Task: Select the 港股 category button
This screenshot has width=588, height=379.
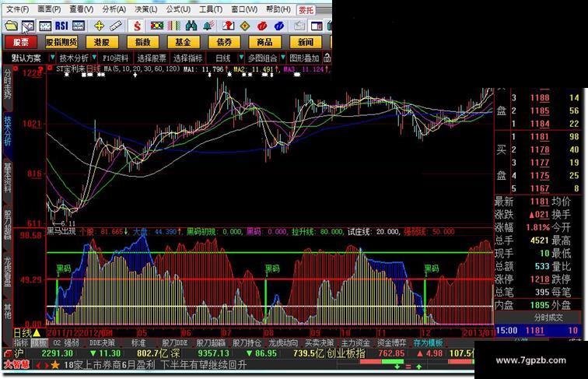Action: click(x=102, y=42)
